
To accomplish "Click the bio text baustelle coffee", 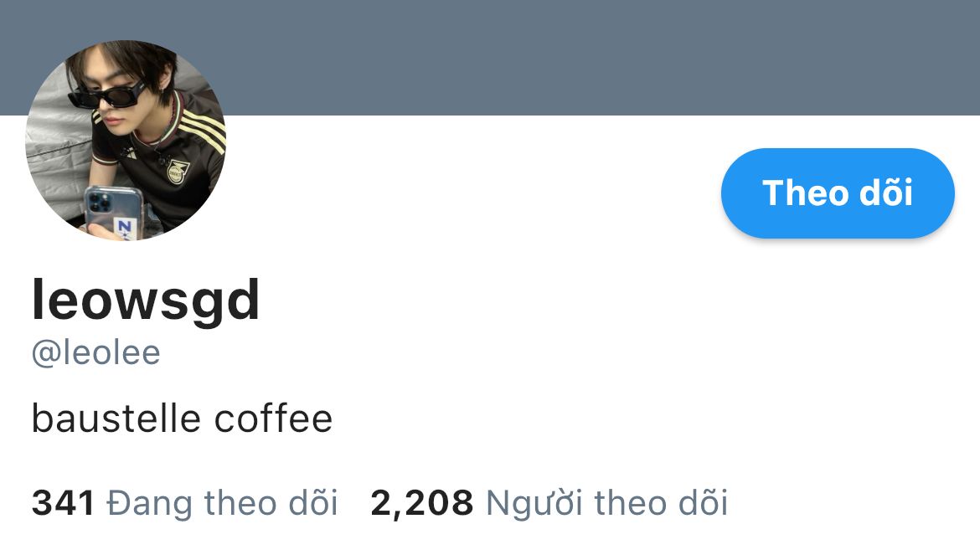I will [182, 419].
